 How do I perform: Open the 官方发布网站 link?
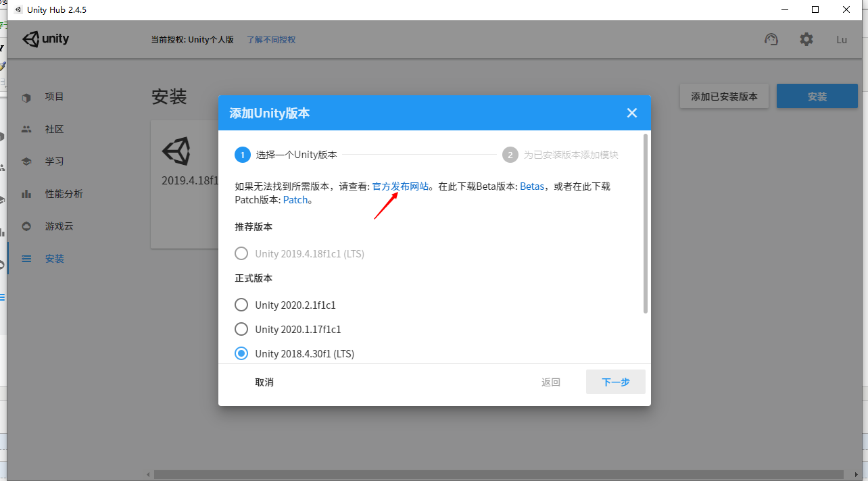pyautogui.click(x=401, y=186)
